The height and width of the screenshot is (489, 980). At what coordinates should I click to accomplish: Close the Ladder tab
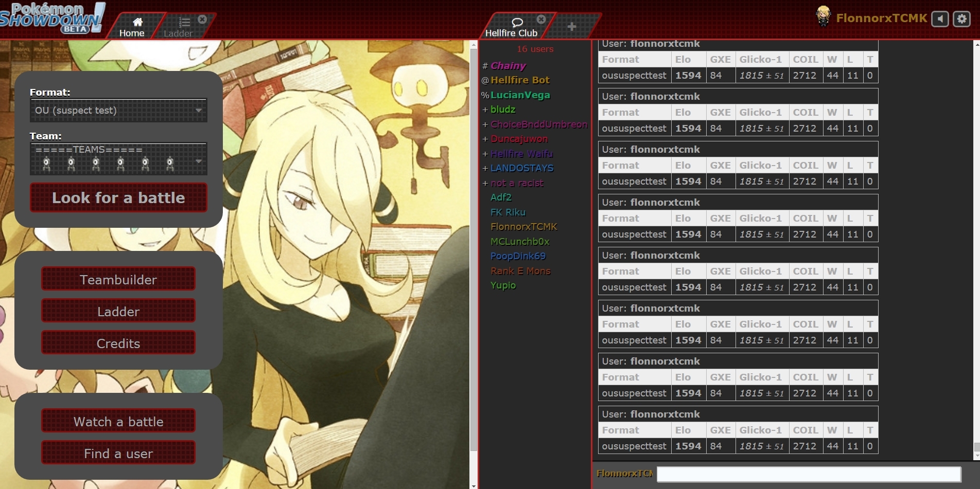[x=202, y=20]
